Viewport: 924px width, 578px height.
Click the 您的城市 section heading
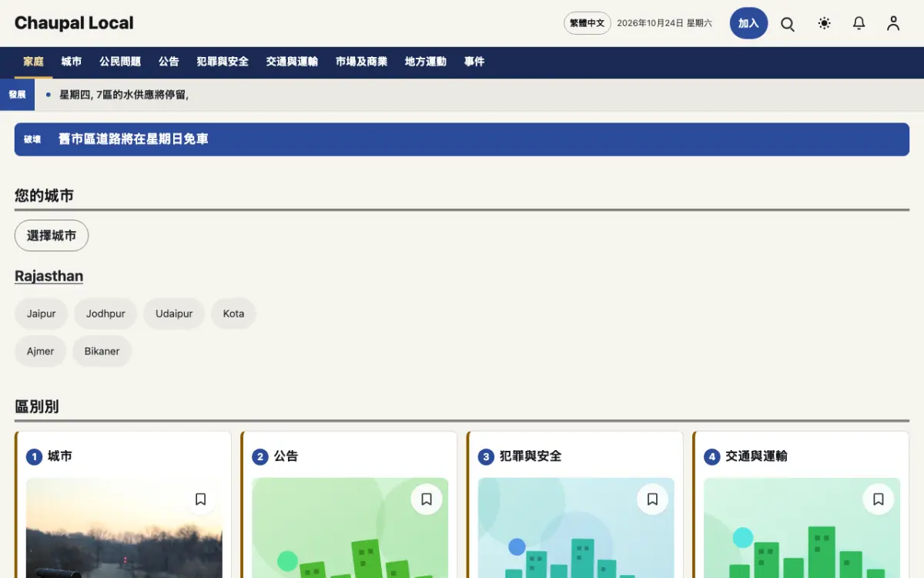[44, 196]
